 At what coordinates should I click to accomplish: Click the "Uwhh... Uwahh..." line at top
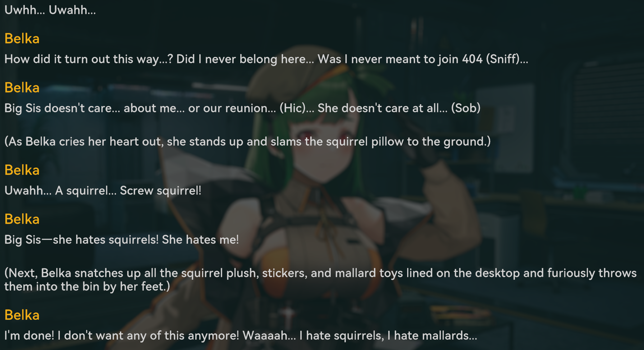click(x=50, y=10)
